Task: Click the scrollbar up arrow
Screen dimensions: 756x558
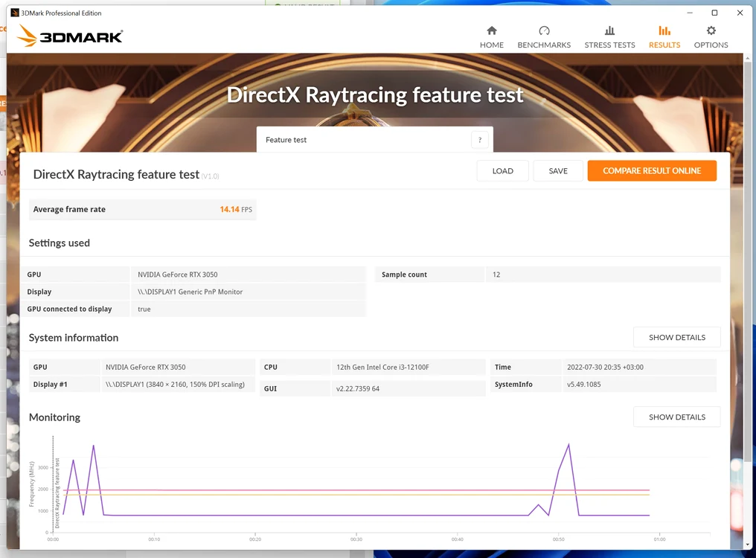Action: pos(747,58)
